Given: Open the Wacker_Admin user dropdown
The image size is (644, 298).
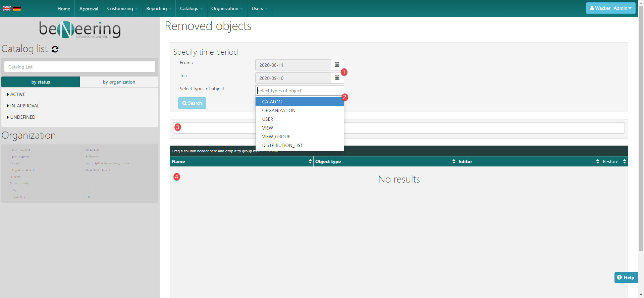Looking at the screenshot, I should (x=610, y=8).
